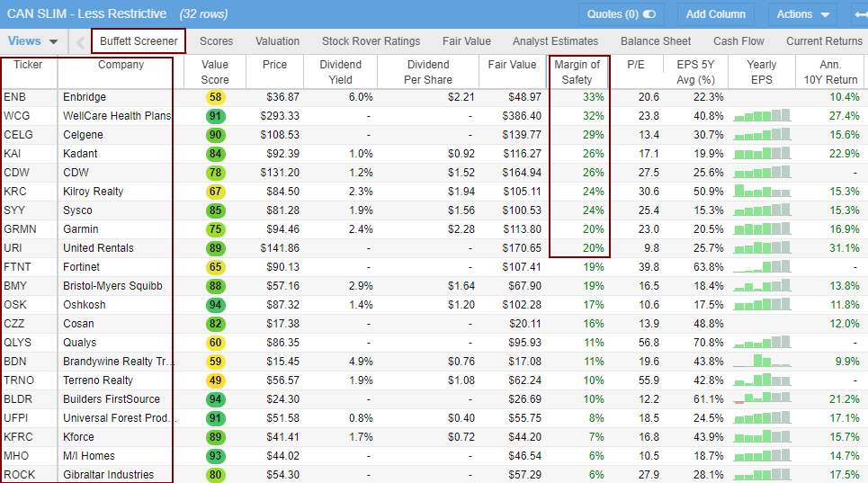Click the WCG yearly EPS sparkline chart
Screen dimensions: 868x483
pyautogui.click(x=762, y=116)
